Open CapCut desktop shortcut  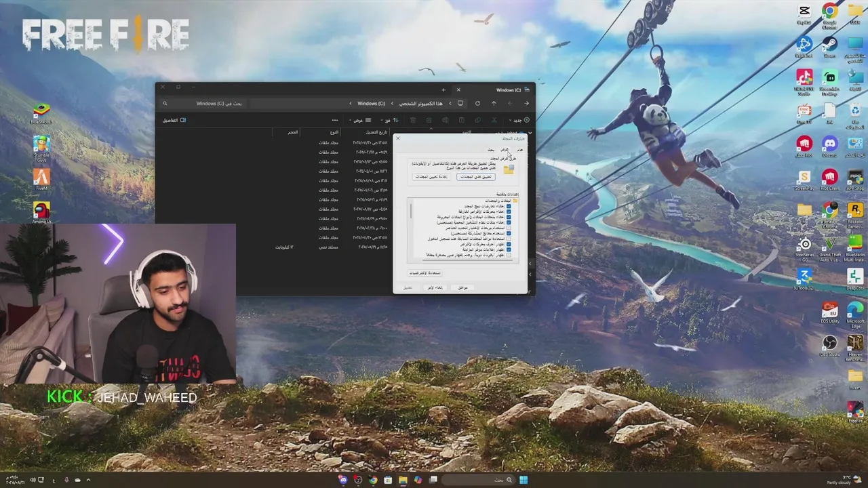click(x=804, y=14)
